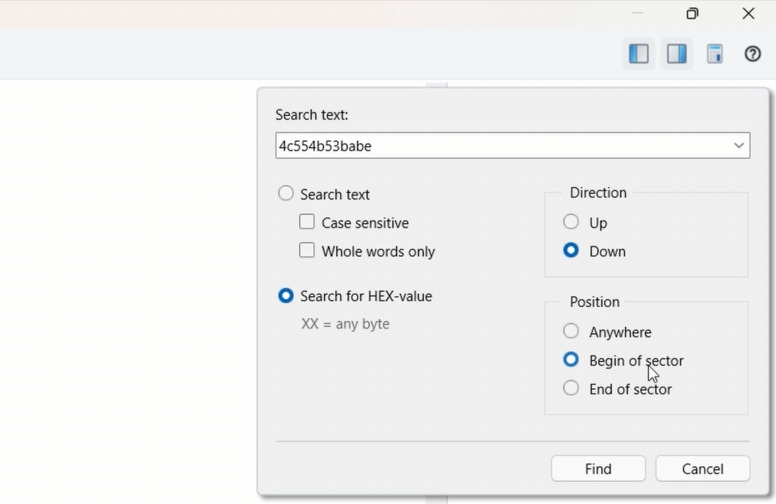Image resolution: width=776 pixels, height=504 pixels.
Task: Start the search with Find button
Action: coord(598,468)
